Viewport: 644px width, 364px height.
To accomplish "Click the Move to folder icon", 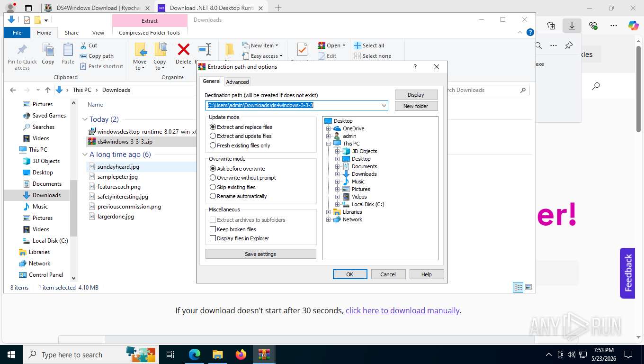I will coord(140,50).
